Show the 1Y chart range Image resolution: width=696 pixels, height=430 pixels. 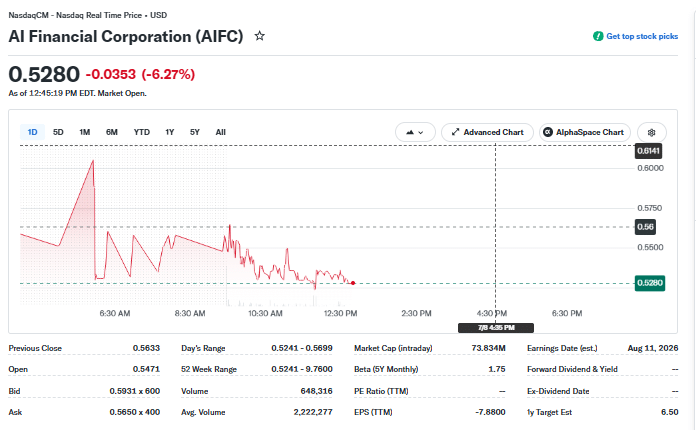pyautogui.click(x=170, y=132)
